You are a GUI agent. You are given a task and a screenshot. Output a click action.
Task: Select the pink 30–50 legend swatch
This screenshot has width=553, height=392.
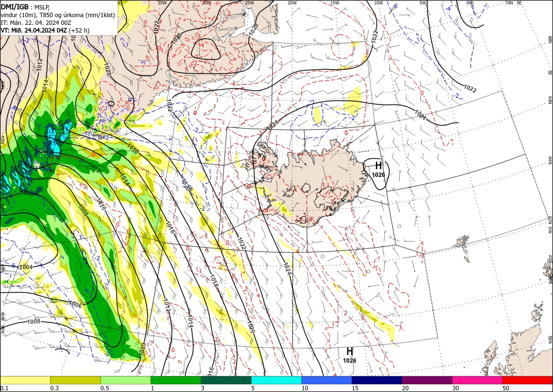tap(478, 380)
